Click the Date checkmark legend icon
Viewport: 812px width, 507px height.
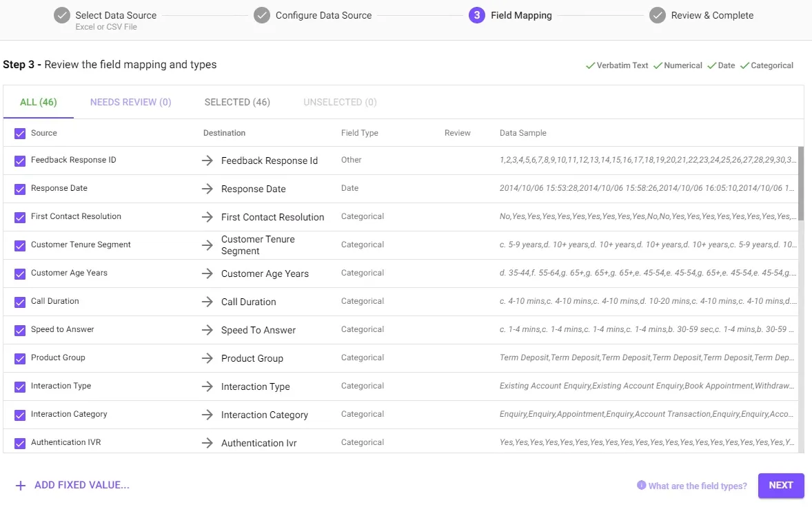coord(711,65)
